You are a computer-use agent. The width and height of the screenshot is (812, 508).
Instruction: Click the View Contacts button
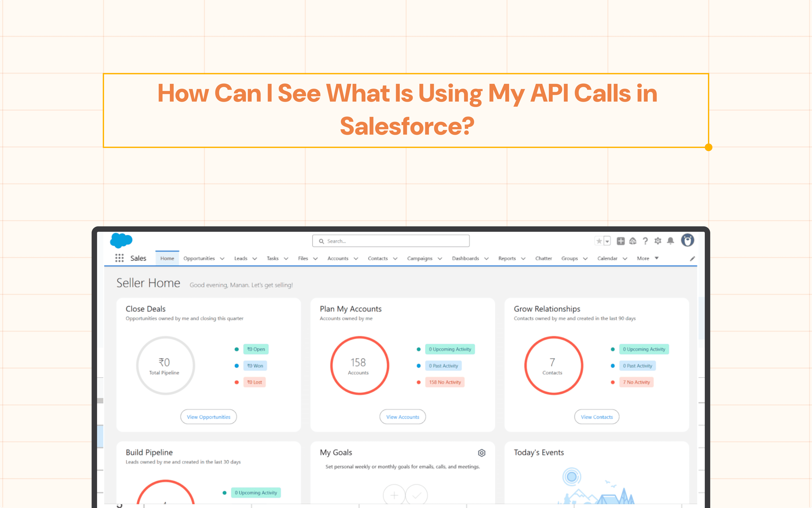click(597, 417)
